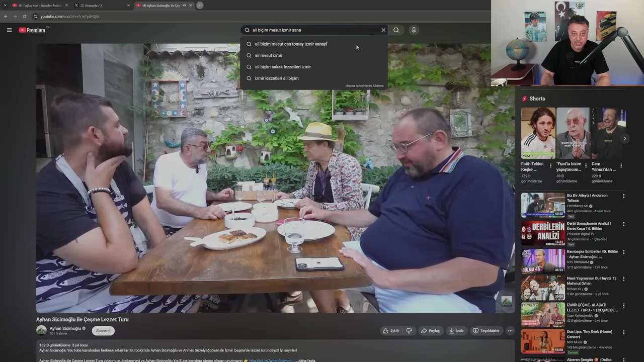Open Fatih Tekke Short thumbnail
The height and width of the screenshot is (362, 644).
pyautogui.click(x=538, y=133)
